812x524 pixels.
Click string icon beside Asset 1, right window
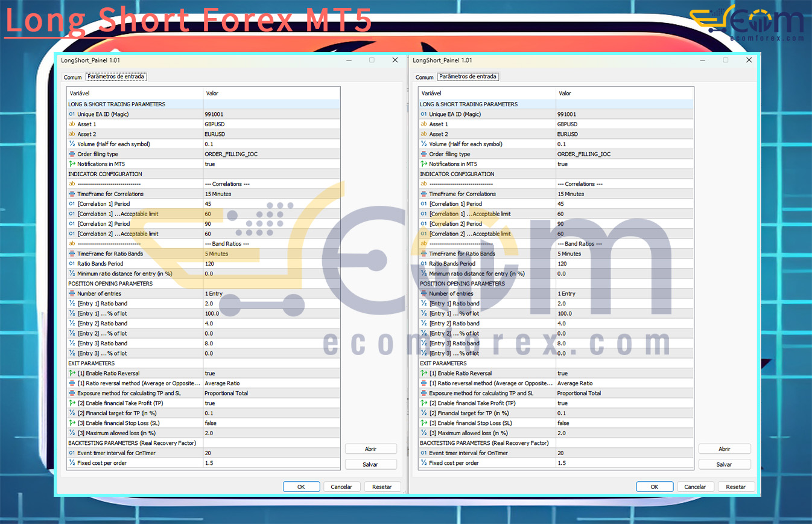pos(423,124)
